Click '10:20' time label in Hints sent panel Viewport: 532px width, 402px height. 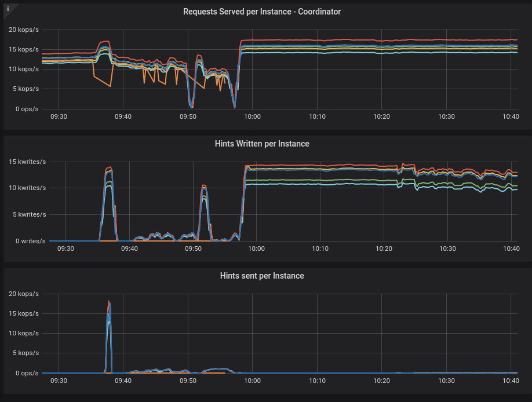click(382, 381)
